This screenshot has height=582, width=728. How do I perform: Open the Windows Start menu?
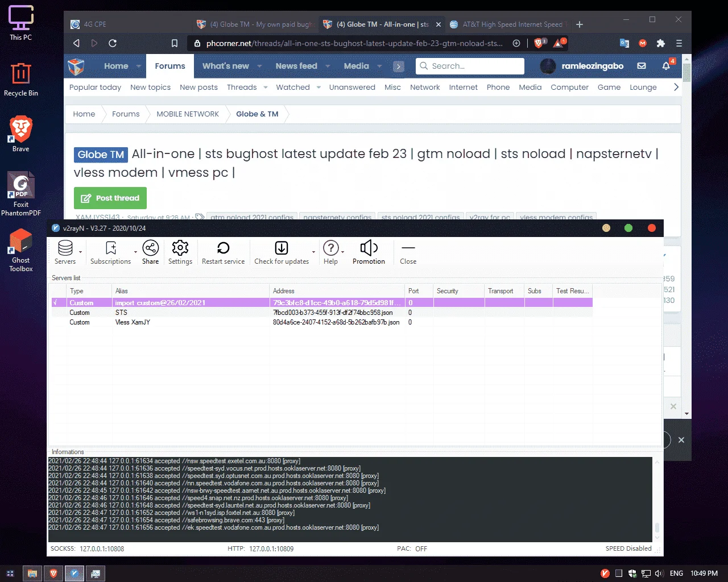[x=10, y=573]
